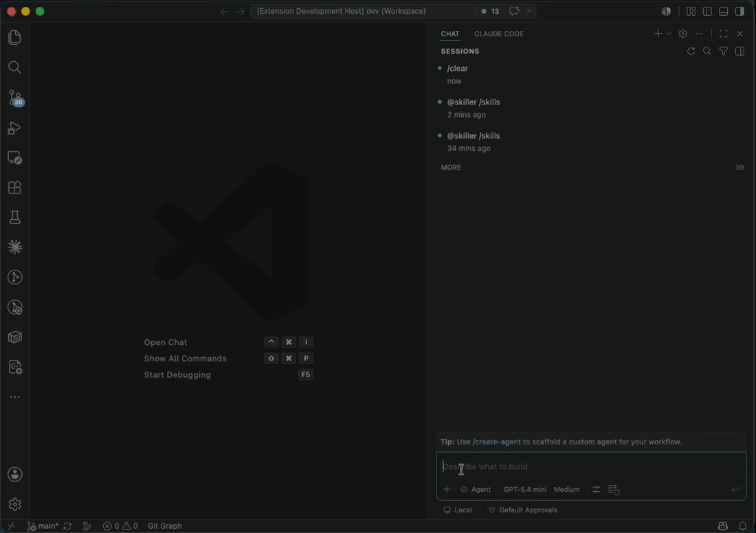Click the Git Graph status bar button
Screen dimensions: 756x533
point(164,525)
